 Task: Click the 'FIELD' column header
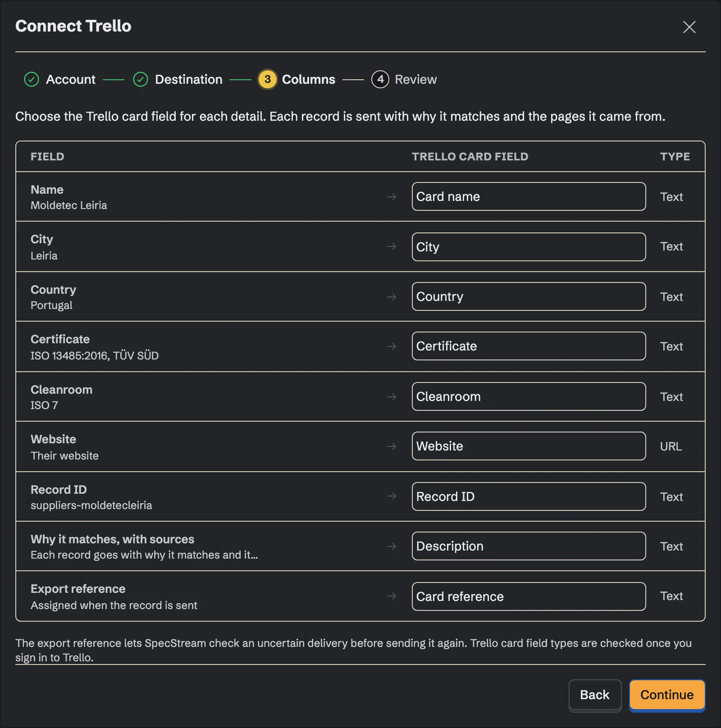47,156
